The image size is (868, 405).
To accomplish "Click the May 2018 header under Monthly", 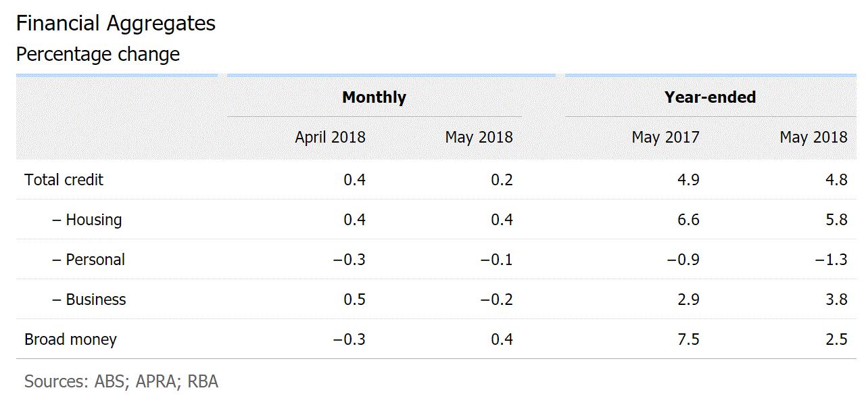I will tap(479, 137).
